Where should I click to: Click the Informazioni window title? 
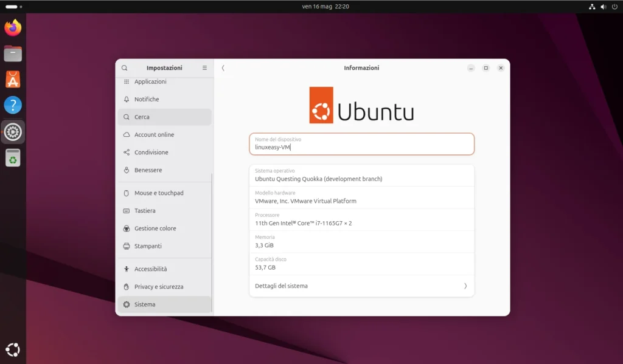[x=361, y=68]
